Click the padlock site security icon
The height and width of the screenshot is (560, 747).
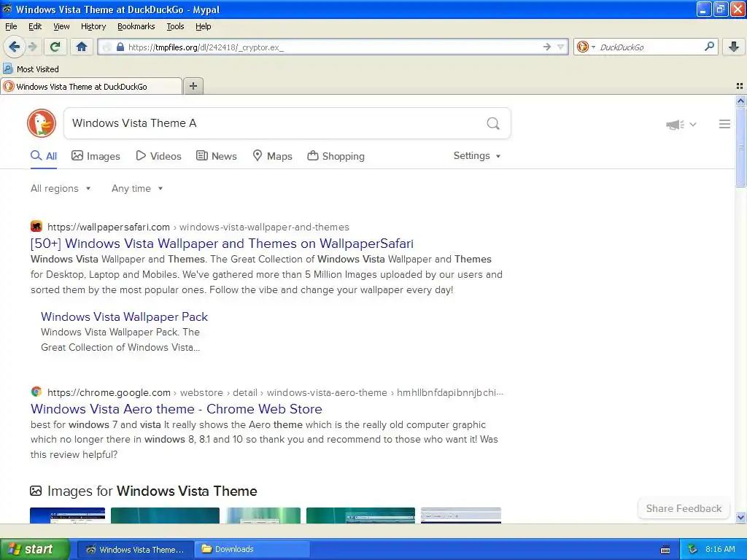point(120,47)
